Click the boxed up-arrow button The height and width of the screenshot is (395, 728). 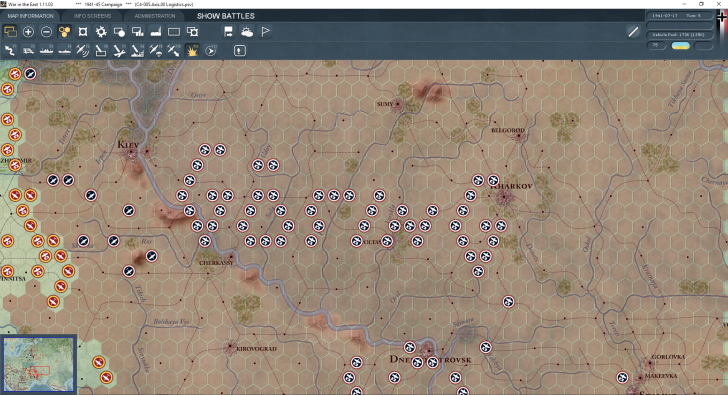[240, 50]
